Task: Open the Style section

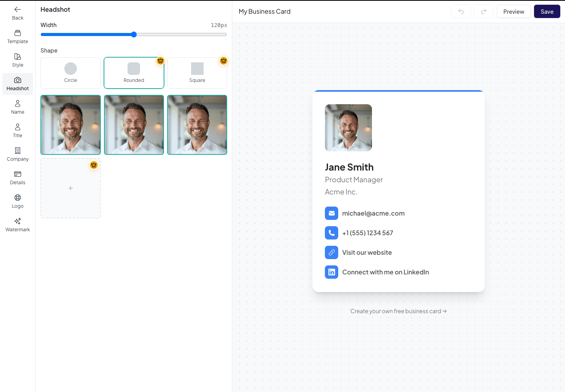Action: (18, 60)
